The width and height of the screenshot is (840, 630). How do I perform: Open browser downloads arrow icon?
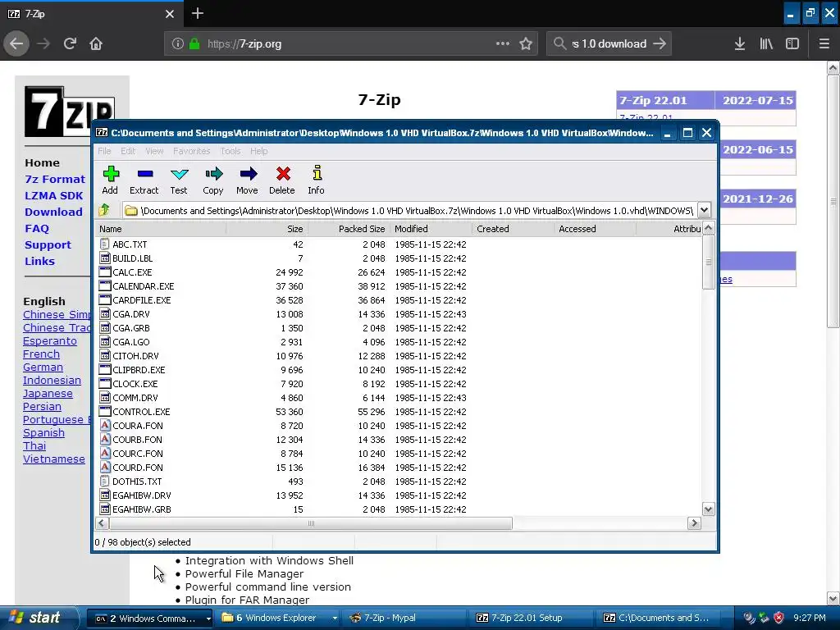click(x=740, y=43)
